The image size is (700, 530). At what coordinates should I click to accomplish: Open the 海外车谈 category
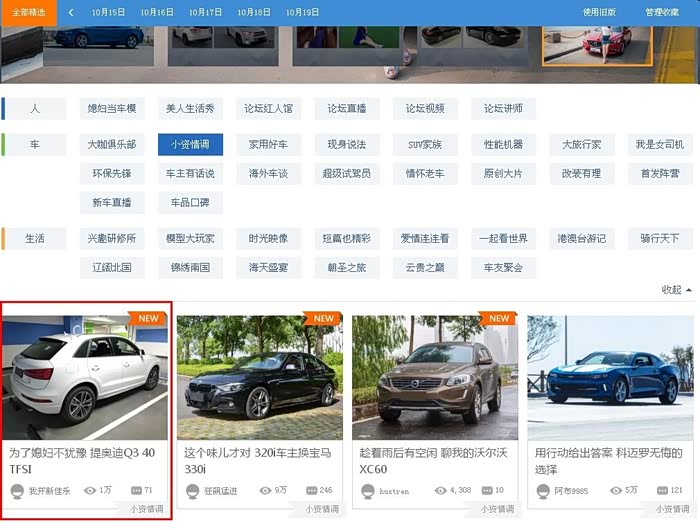pyautogui.click(x=268, y=174)
